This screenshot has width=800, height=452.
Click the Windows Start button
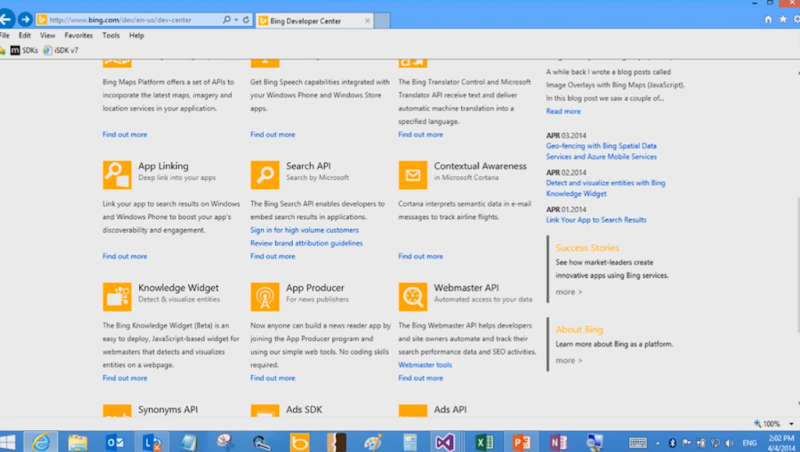click(x=8, y=442)
